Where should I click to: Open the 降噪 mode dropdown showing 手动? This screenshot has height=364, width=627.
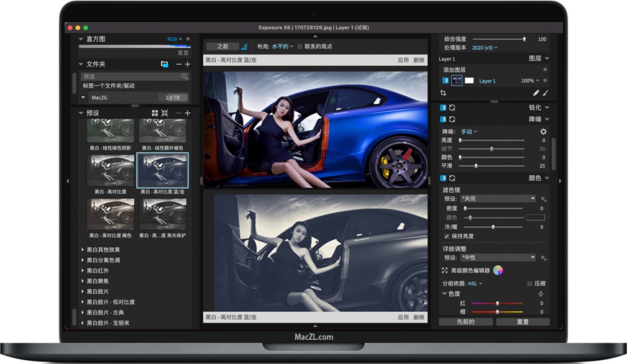[468, 131]
